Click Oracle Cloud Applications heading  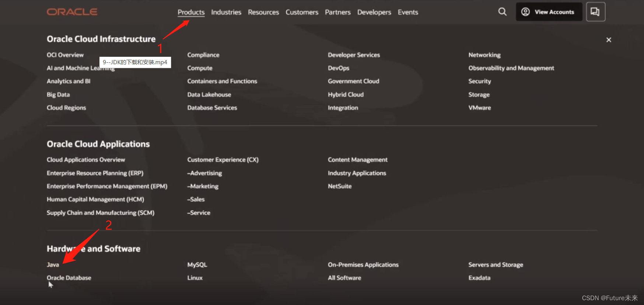point(98,144)
